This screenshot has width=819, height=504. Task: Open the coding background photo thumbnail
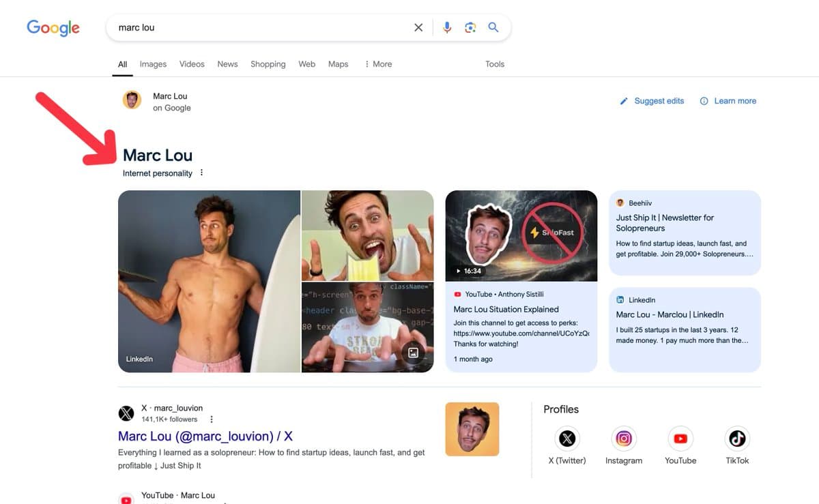coord(368,327)
